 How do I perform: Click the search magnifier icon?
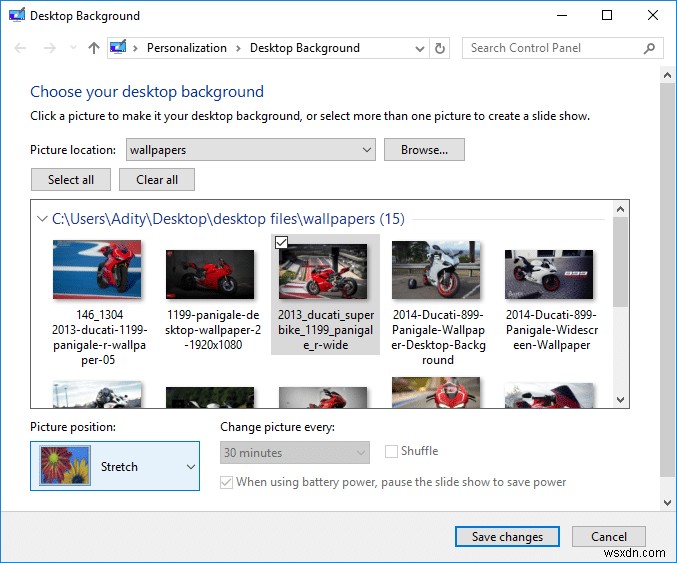tap(650, 48)
